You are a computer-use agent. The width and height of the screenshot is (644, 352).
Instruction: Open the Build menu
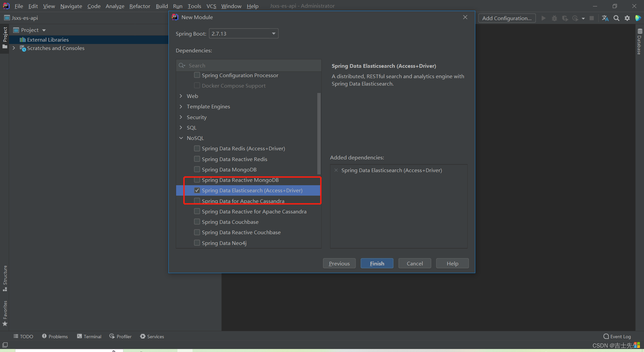pos(162,6)
